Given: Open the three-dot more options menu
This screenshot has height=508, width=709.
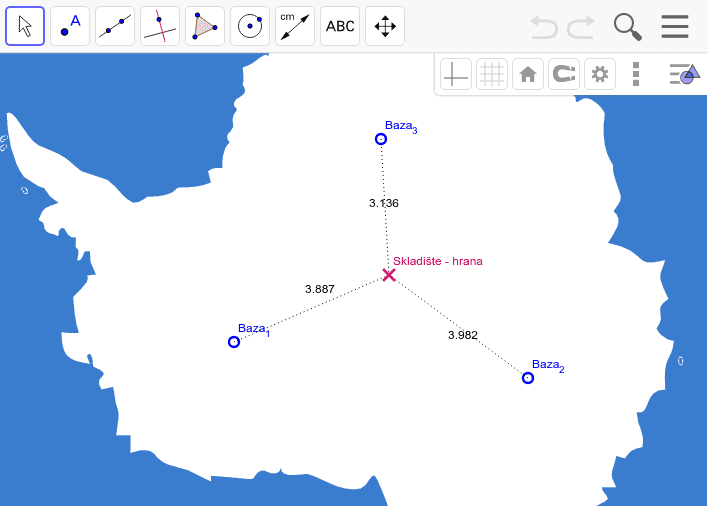Looking at the screenshot, I should pyautogui.click(x=636, y=74).
